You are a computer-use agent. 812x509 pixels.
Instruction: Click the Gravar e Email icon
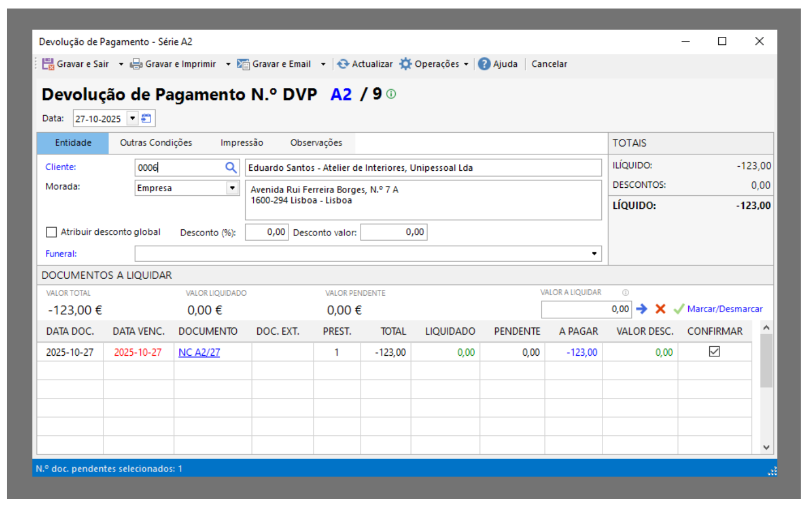tap(243, 64)
